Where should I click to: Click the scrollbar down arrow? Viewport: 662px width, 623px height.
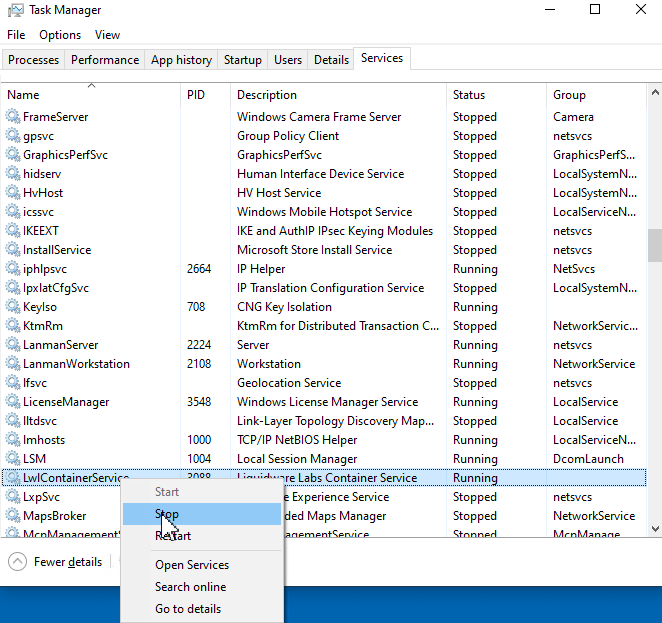click(655, 528)
